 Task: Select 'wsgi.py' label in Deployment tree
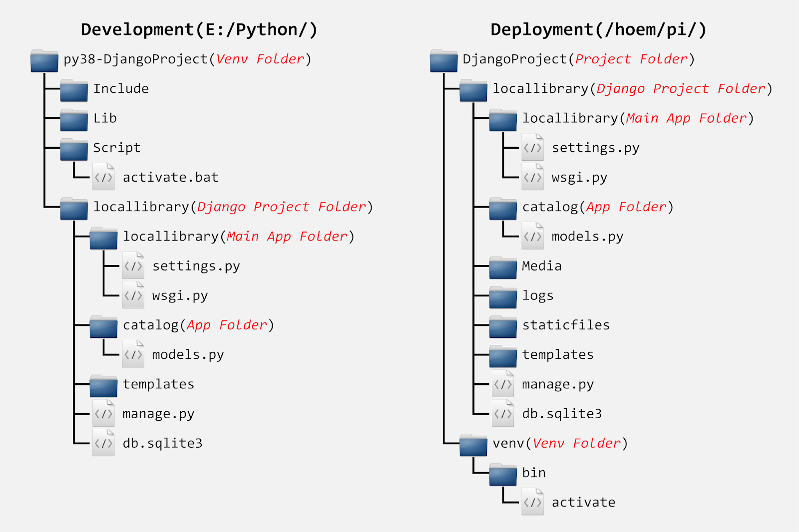[580, 178]
